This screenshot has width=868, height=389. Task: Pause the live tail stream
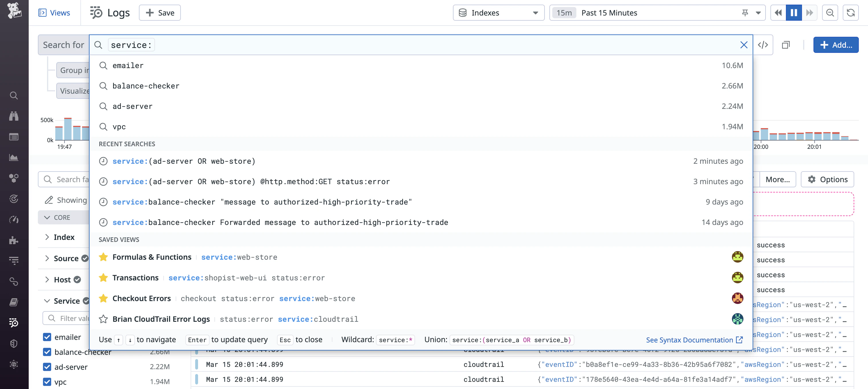pyautogui.click(x=794, y=13)
